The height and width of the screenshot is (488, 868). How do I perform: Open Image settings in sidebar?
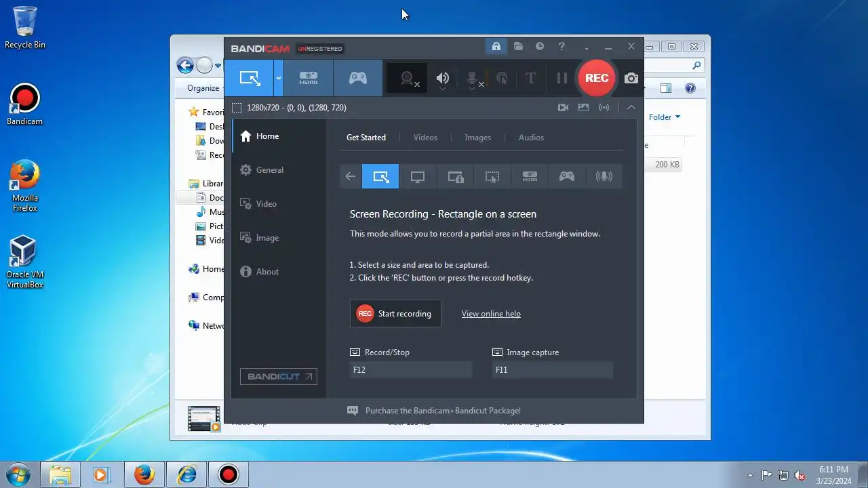point(279,238)
